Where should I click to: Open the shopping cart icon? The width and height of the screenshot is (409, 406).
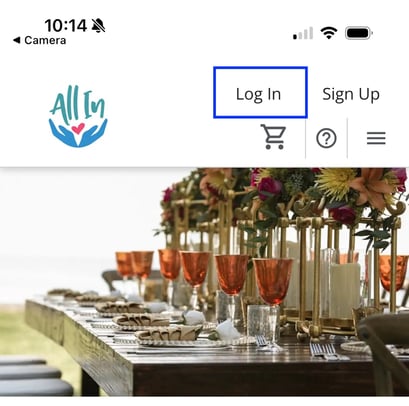click(273, 137)
